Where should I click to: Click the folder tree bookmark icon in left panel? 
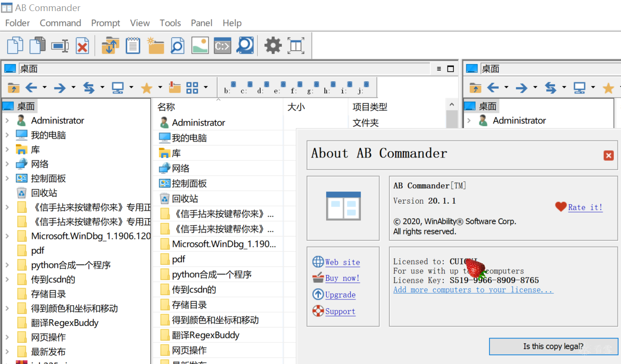175,88
